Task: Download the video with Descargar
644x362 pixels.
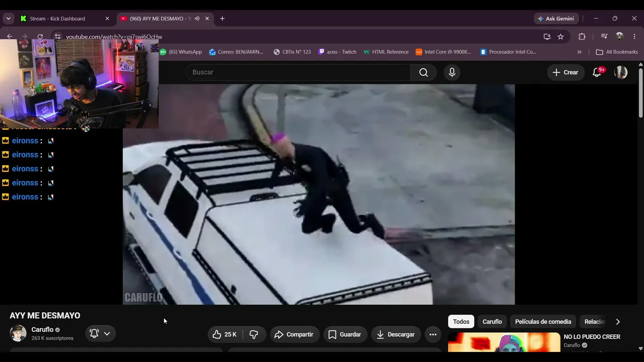Action: 395,334
